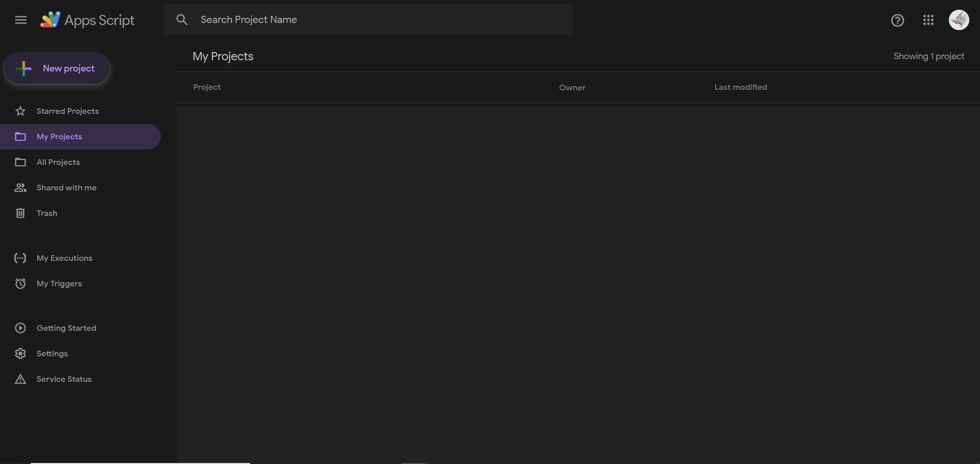Sort projects by Last modified column
Image resolution: width=980 pixels, height=464 pixels.
(x=740, y=87)
